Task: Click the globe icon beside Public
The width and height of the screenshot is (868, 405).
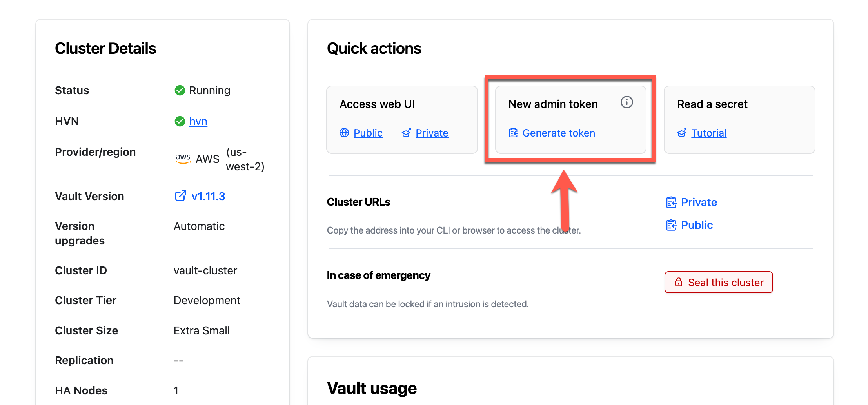Action: coord(344,133)
